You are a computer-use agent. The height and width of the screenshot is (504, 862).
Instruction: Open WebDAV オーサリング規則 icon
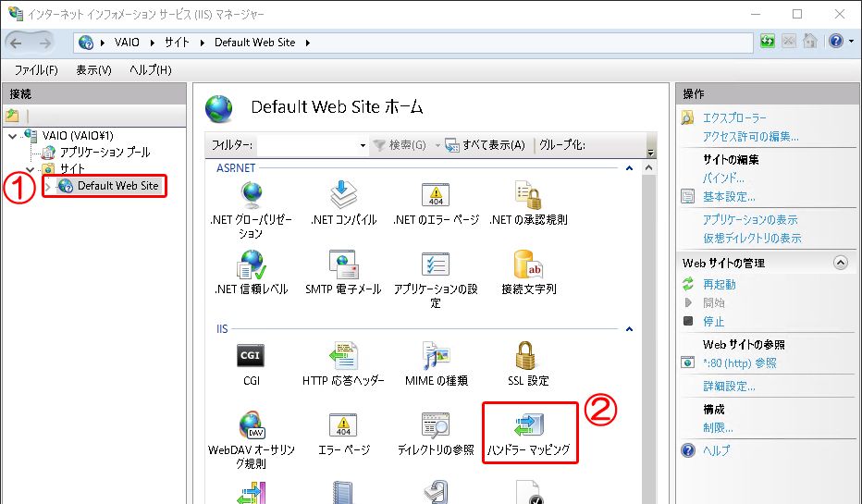point(251,426)
